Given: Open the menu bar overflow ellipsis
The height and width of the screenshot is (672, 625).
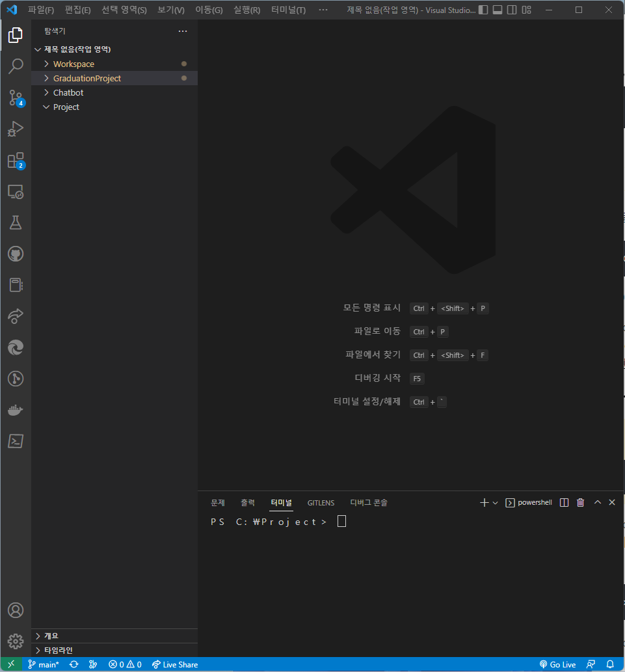Looking at the screenshot, I should [323, 10].
